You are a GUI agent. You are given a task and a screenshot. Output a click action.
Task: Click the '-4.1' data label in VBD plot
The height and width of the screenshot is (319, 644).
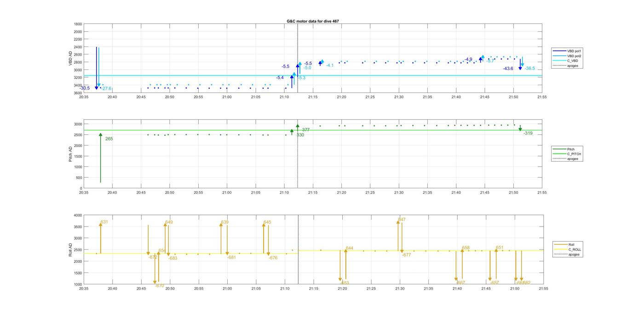tap(329, 65)
